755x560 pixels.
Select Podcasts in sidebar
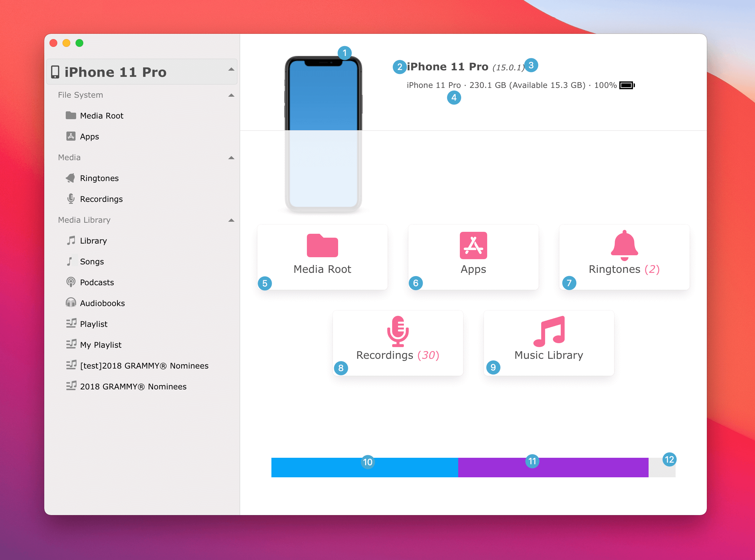(x=96, y=282)
